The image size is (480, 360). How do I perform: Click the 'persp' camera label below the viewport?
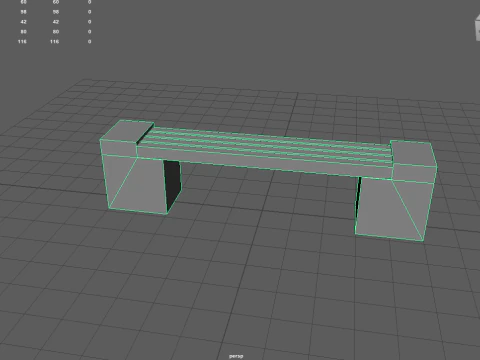coord(236,356)
